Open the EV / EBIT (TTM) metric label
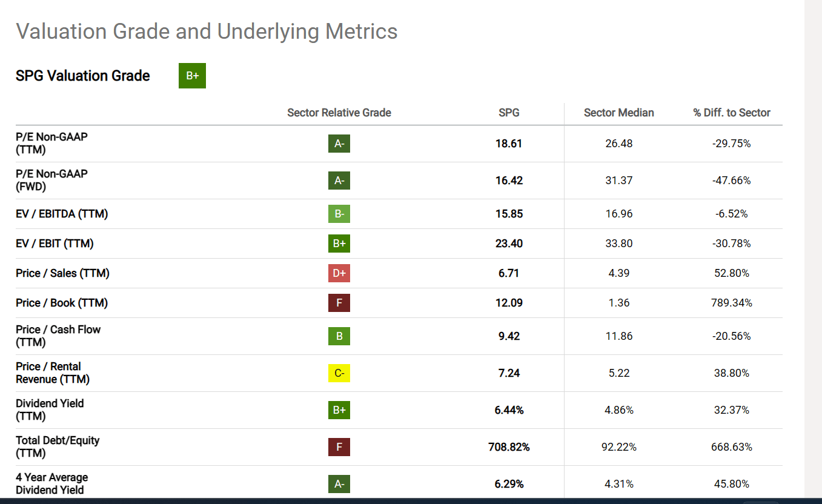 pos(55,244)
